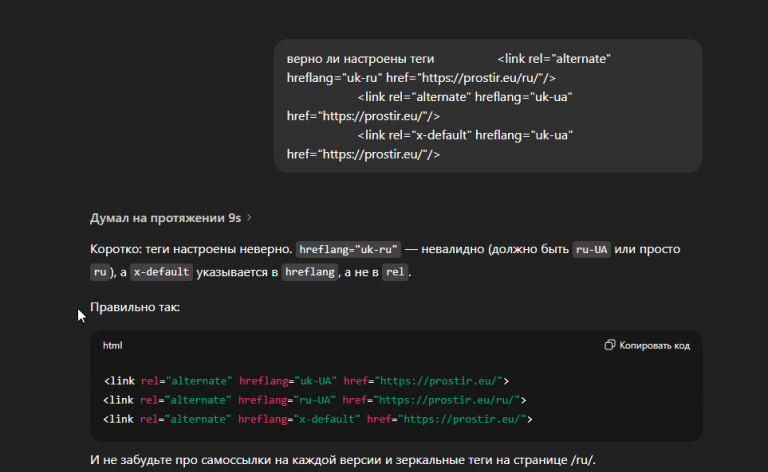This screenshot has height=472, width=768.
Task: Click the inline code hreflang="uk-ru"
Action: pos(349,249)
